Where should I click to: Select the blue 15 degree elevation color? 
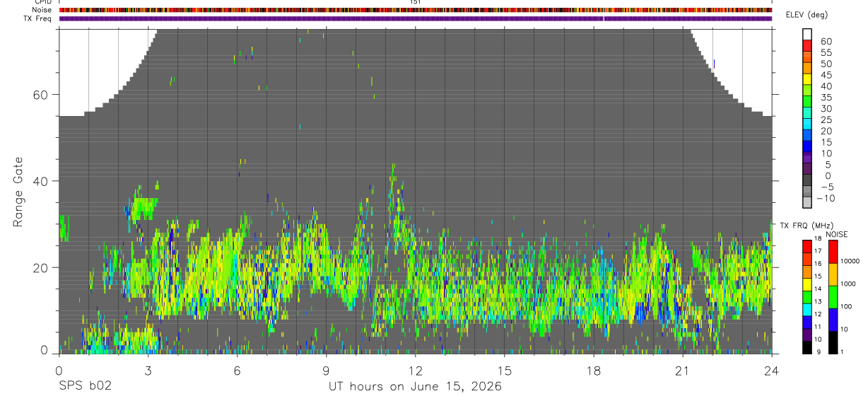pos(807,146)
